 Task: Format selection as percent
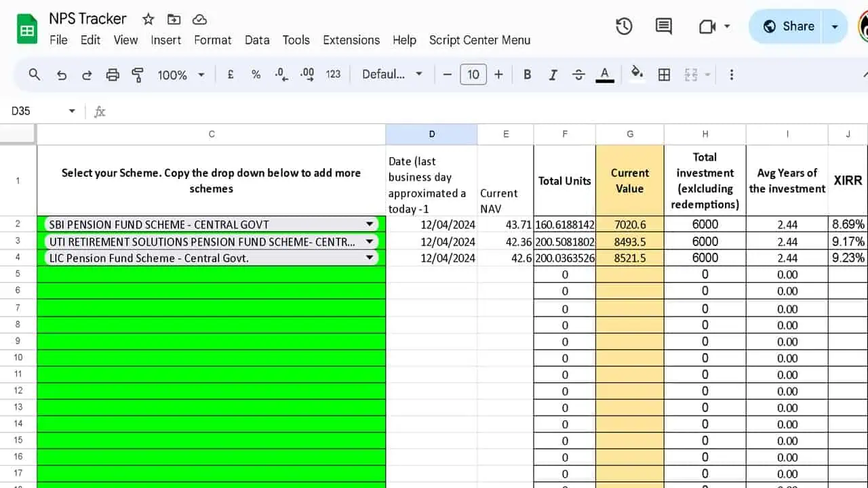click(x=256, y=75)
